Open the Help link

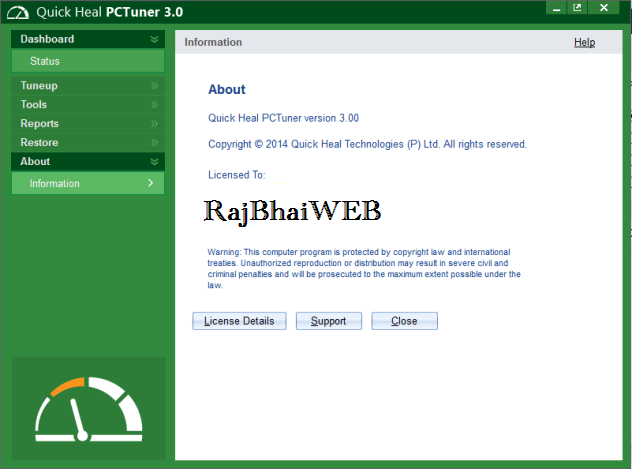click(x=584, y=42)
